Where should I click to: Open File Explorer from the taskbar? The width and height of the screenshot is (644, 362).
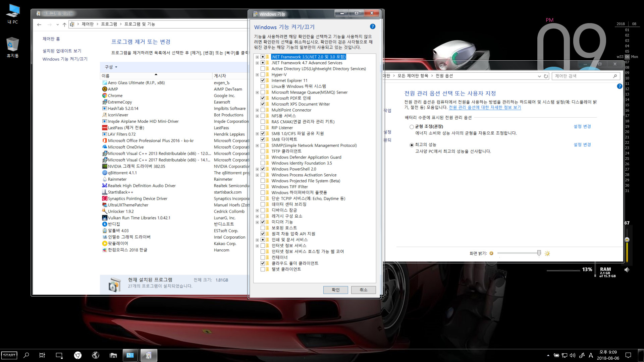[113, 355]
